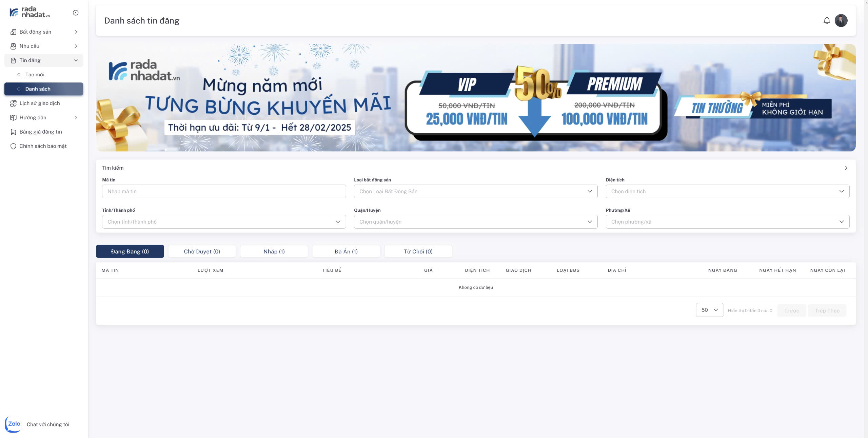This screenshot has height=438, width=868.
Task: Click the Lịch sử giao dịch icon
Action: (13, 103)
